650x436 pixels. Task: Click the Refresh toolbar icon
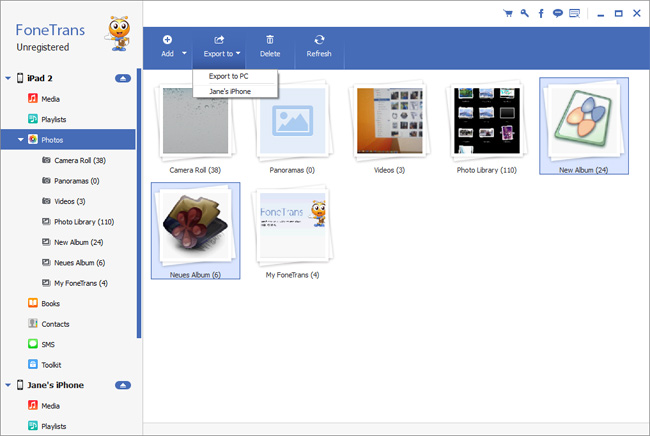[319, 40]
